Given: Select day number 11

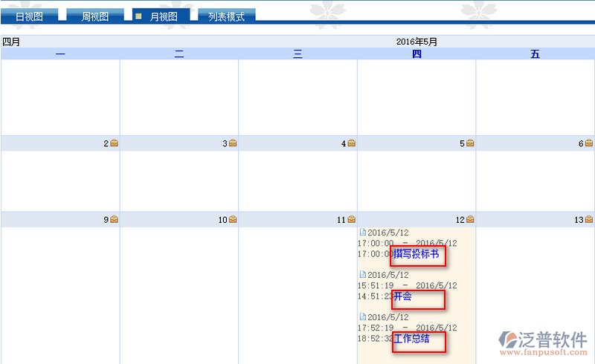Looking at the screenshot, I should pos(341,220).
